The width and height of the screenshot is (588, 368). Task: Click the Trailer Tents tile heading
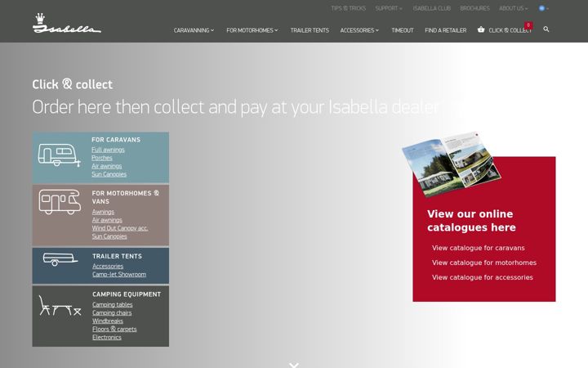[117, 256]
